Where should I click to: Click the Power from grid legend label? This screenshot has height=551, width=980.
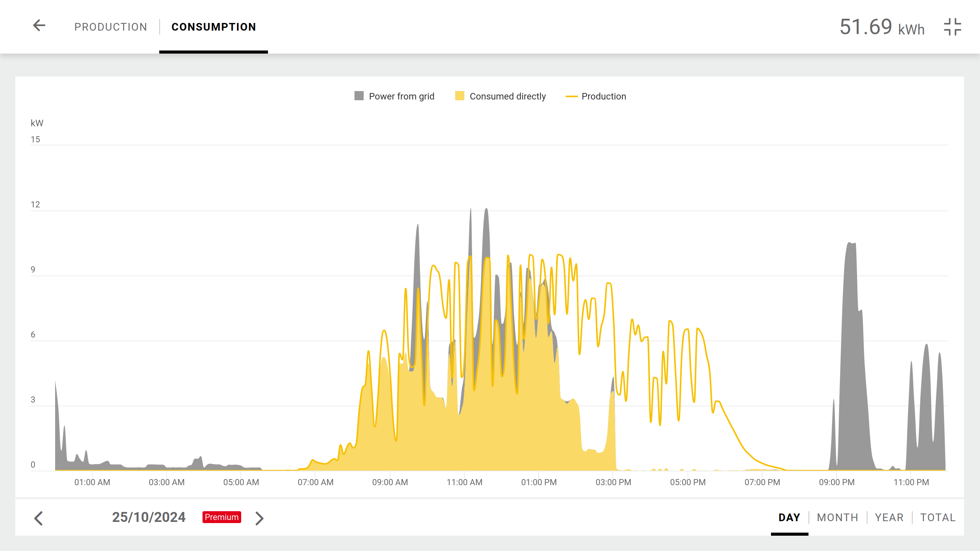(x=402, y=96)
